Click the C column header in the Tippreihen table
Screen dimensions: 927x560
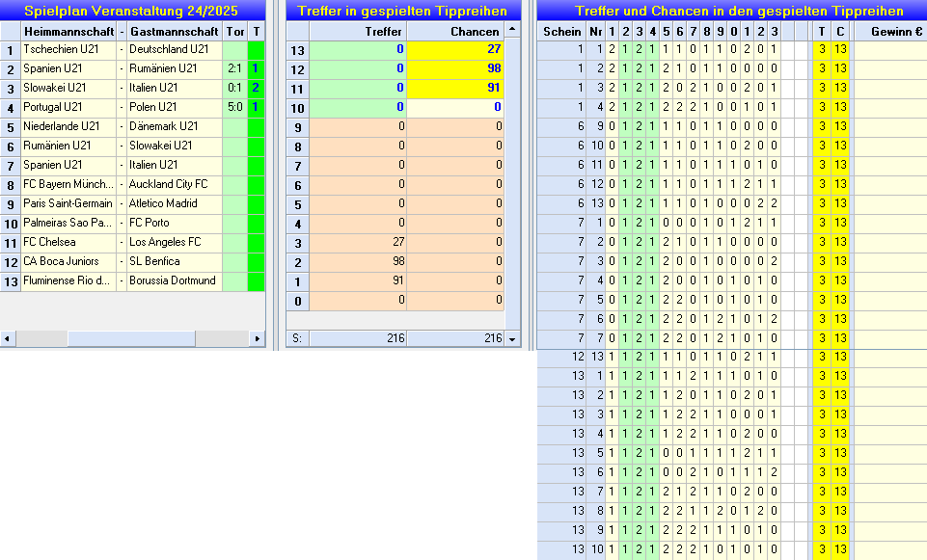840,31
